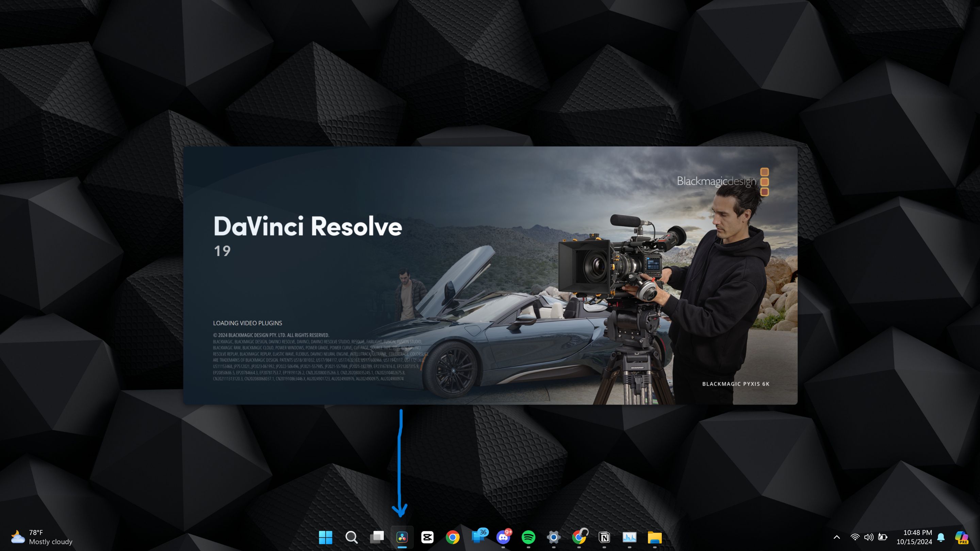The image size is (980, 551).
Task: Open clock showing 10:48 PM 10/15/2024
Action: coord(914,537)
